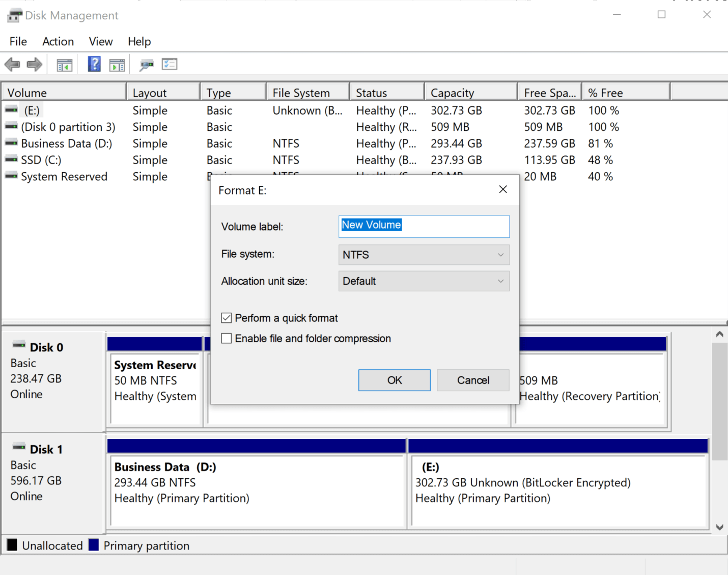Click the disk rescan toolbar icon
728x575 pixels.
coord(147,64)
